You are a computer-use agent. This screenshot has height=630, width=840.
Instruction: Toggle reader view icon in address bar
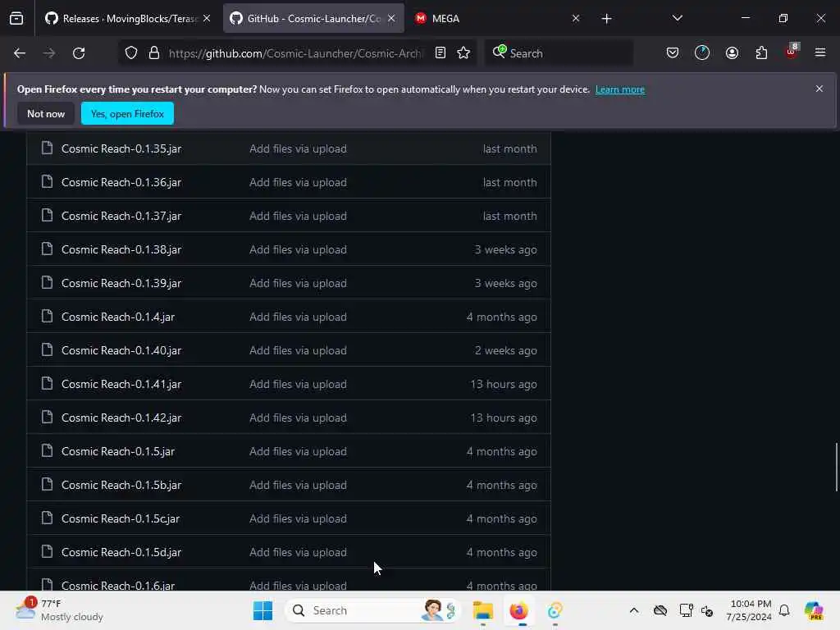pyautogui.click(x=441, y=53)
